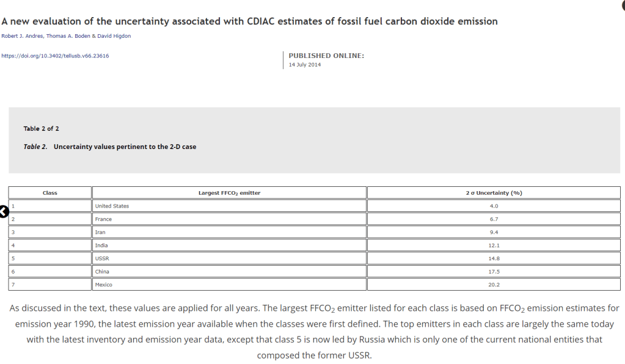Click the article title heading
Screen dimensions: 625x364
(249, 21)
